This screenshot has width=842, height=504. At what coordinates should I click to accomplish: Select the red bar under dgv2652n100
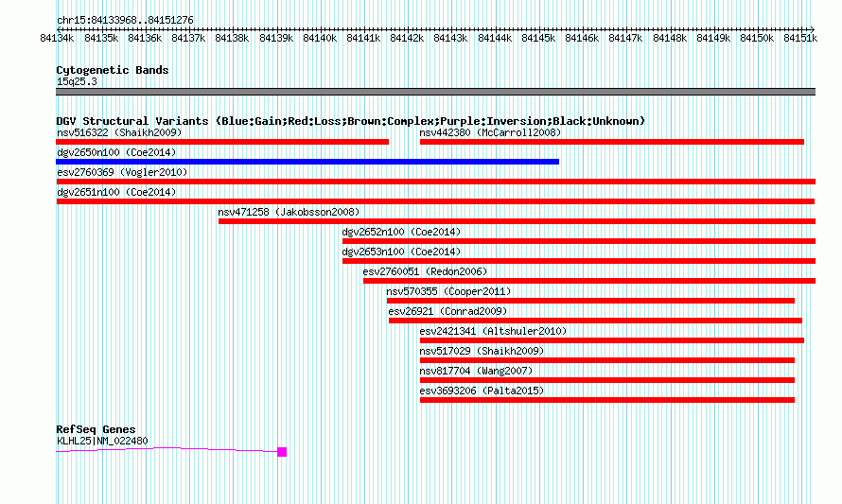[x=579, y=241]
